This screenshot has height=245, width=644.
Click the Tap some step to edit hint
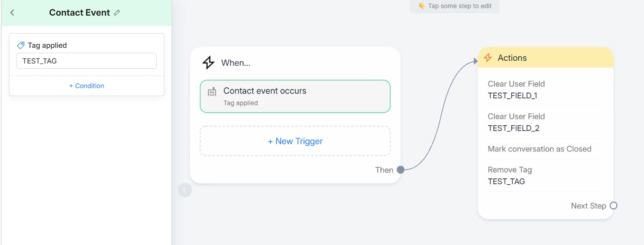pyautogui.click(x=454, y=6)
